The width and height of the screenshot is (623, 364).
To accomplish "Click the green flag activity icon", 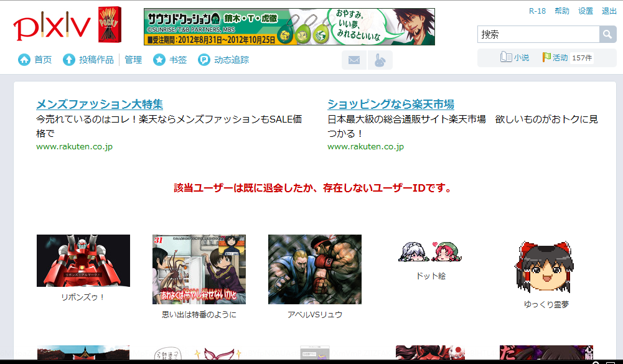I will 546,57.
